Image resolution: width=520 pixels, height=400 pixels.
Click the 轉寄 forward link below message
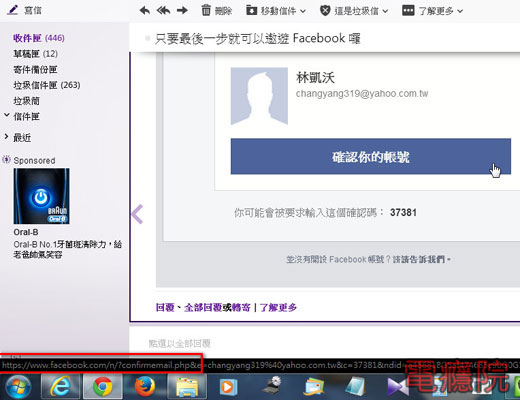click(x=241, y=307)
